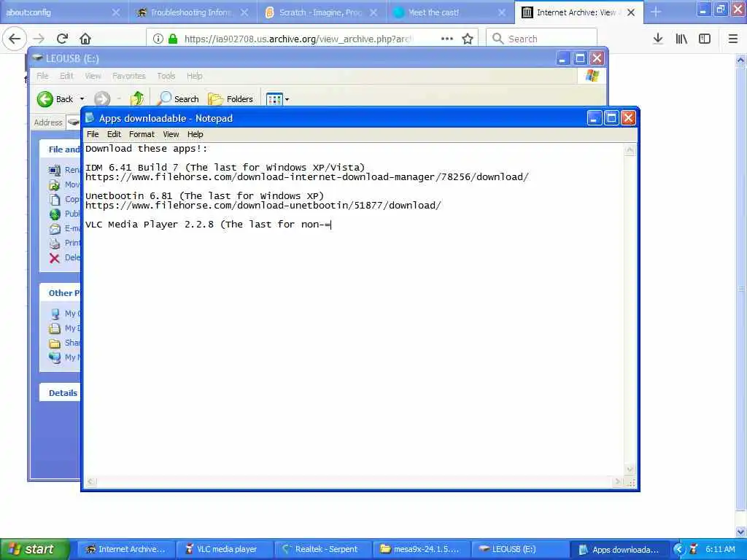Click My Documents icon in Other Places
Image resolution: width=747 pixels, height=560 pixels.
click(x=55, y=328)
